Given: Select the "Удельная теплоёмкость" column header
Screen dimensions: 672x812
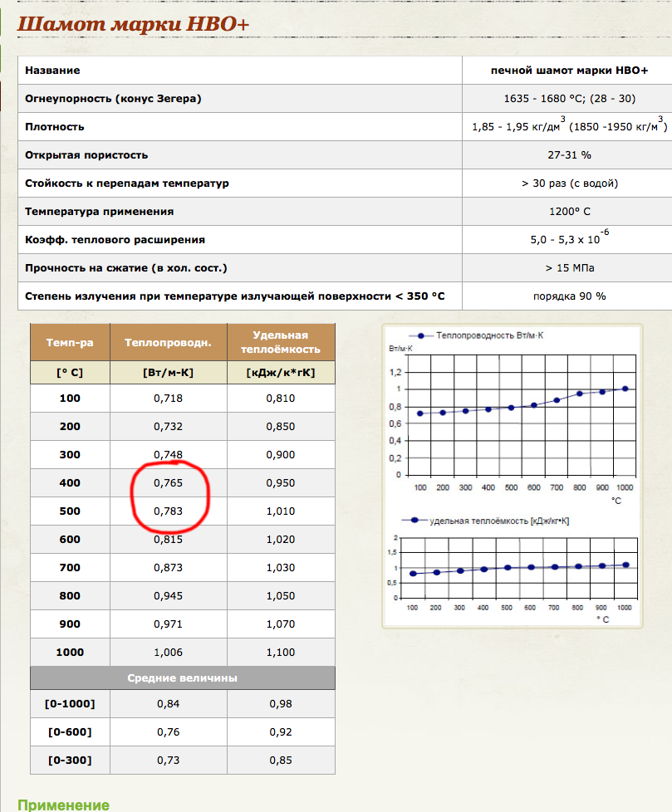Looking at the screenshot, I should [x=280, y=342].
